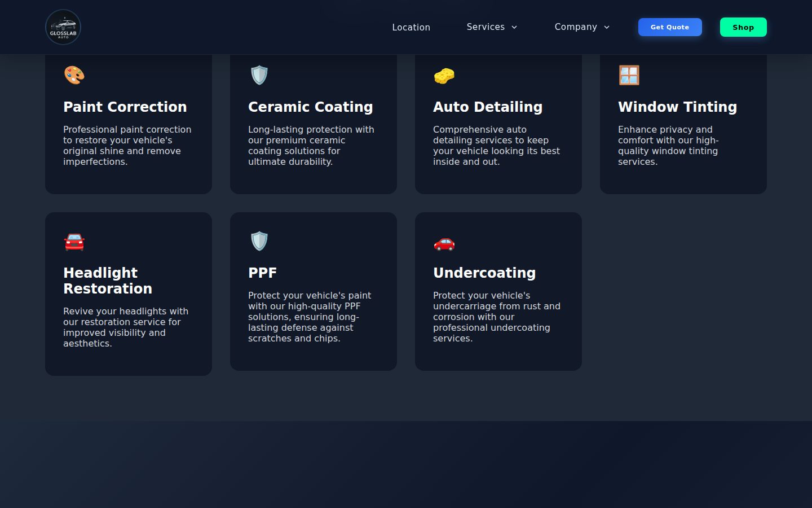Click the shield icon above PPF

[x=259, y=241]
